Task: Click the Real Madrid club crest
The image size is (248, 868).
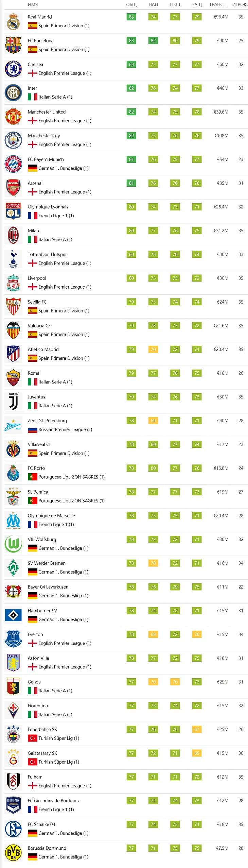Action: click(x=13, y=21)
